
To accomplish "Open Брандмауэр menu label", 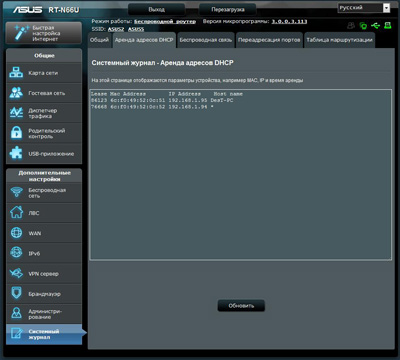I will point(45,294).
